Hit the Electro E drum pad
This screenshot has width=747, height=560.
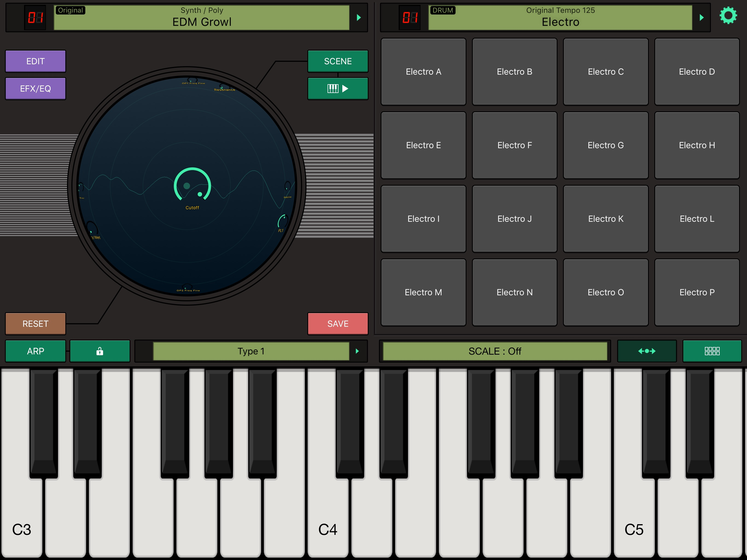(x=424, y=145)
